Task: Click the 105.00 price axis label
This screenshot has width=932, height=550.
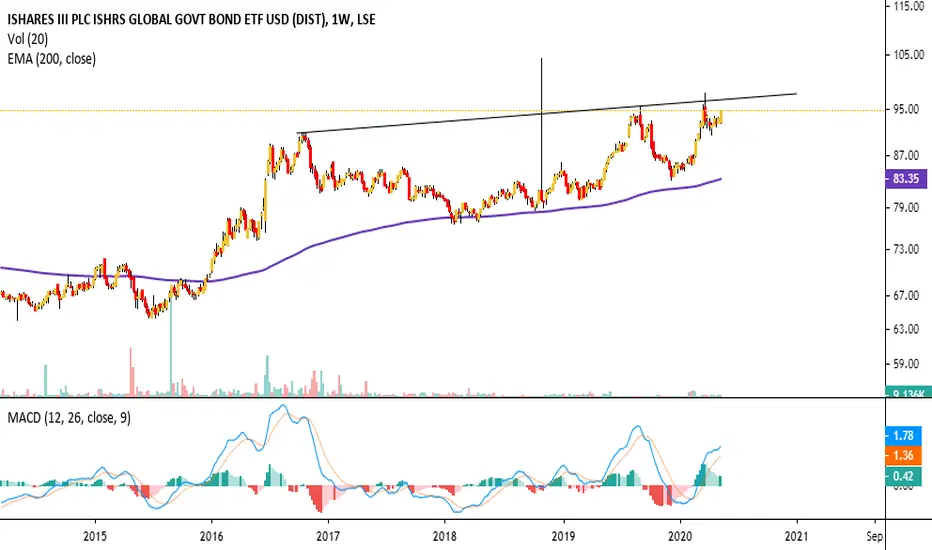Action: (x=909, y=55)
